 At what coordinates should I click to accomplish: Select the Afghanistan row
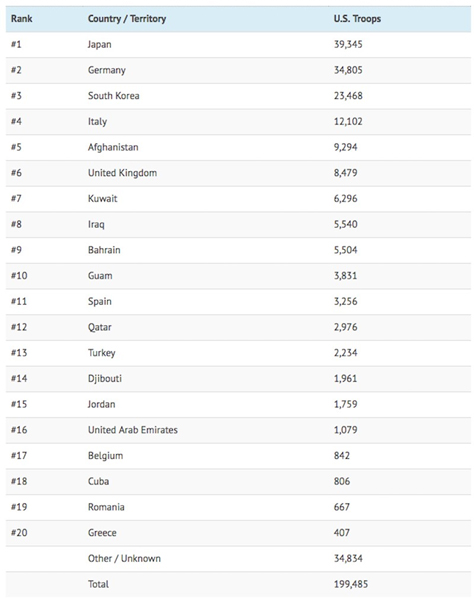pyautogui.click(x=238, y=147)
